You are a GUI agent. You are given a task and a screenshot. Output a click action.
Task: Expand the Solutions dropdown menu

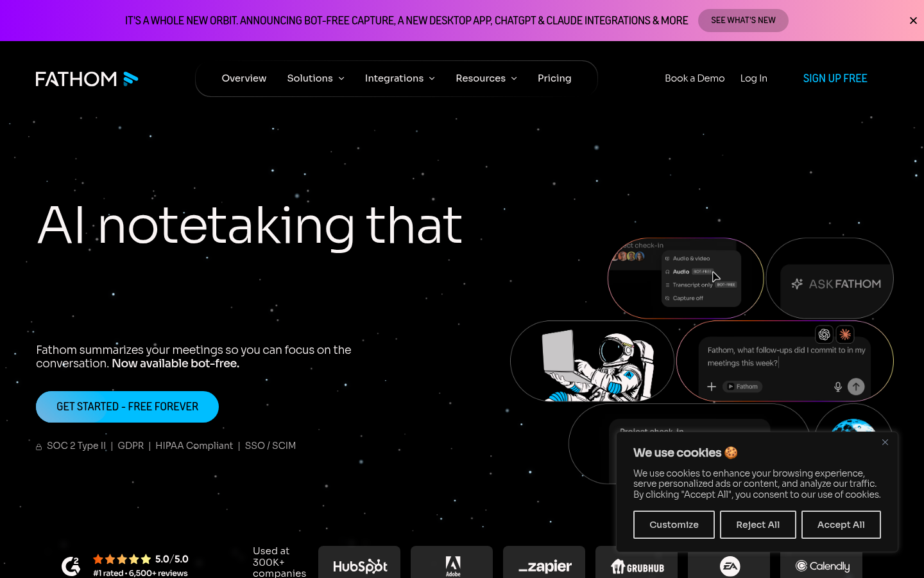(316, 78)
